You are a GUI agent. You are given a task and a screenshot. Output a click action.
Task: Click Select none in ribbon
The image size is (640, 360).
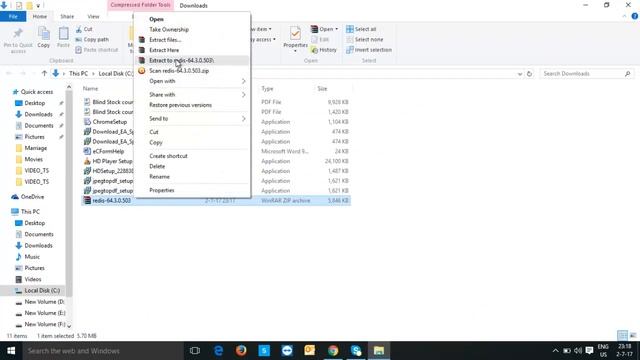pyautogui.click(x=365, y=40)
